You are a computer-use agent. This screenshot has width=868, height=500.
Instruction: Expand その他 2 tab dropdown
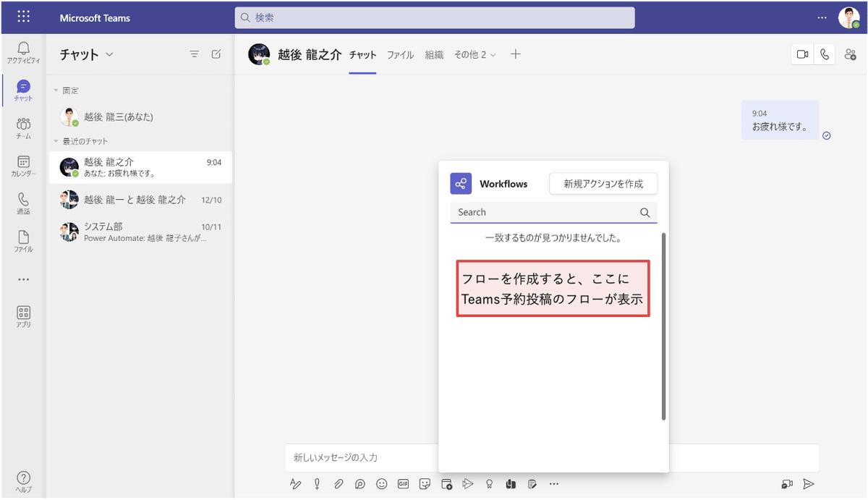tap(475, 54)
